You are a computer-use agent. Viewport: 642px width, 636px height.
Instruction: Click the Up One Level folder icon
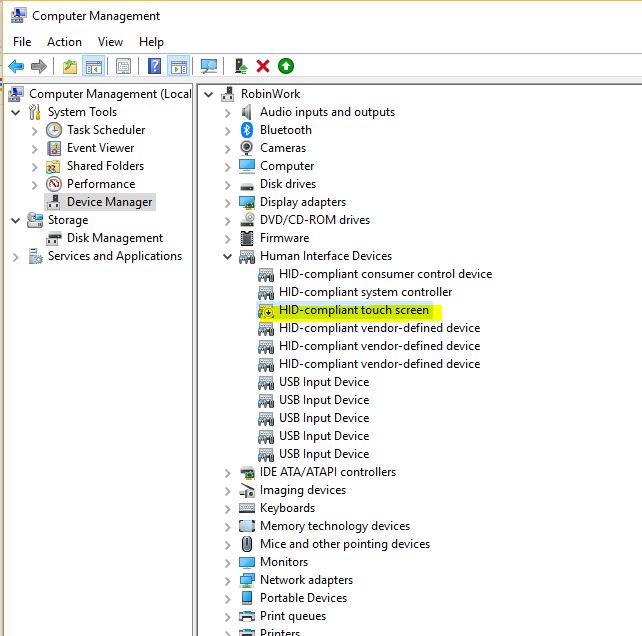[69, 66]
